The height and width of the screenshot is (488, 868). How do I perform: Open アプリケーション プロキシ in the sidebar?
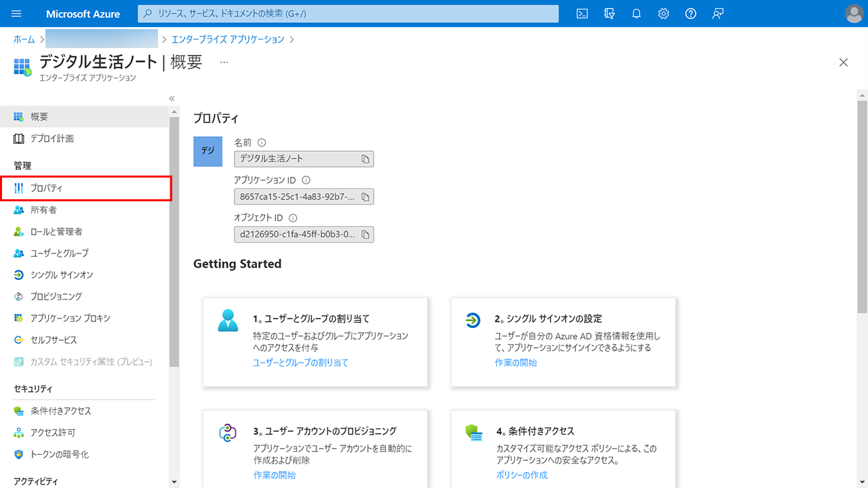[x=84, y=319]
